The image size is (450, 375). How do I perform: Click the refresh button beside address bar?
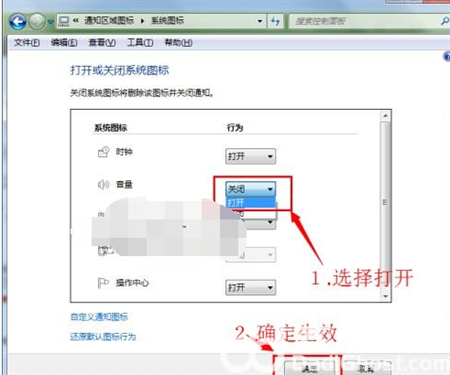click(275, 21)
